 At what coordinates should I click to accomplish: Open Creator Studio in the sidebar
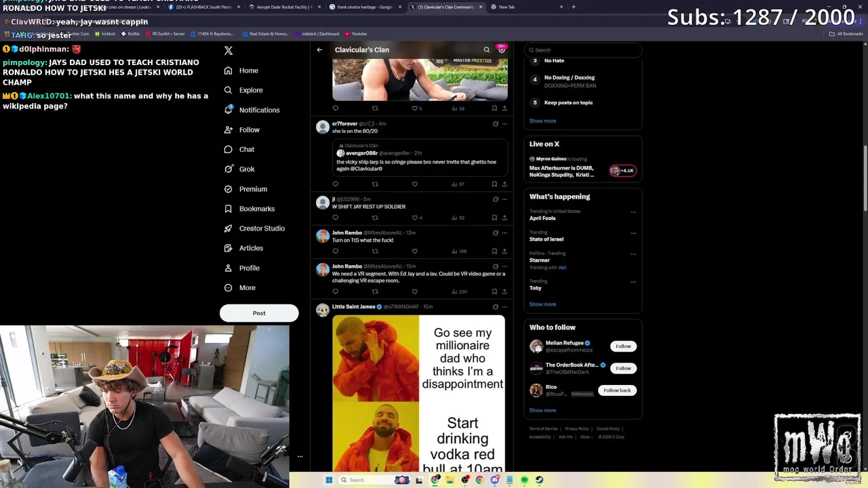pyautogui.click(x=254, y=228)
